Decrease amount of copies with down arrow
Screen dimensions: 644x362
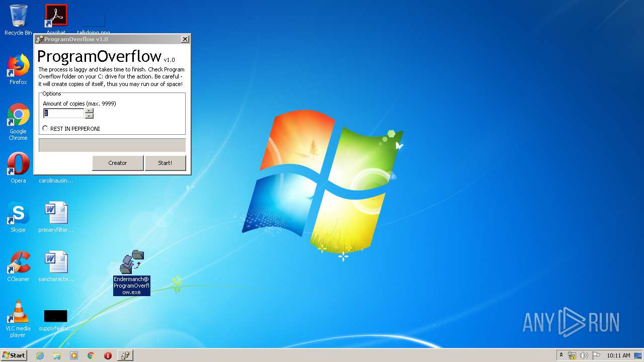pyautogui.click(x=89, y=116)
